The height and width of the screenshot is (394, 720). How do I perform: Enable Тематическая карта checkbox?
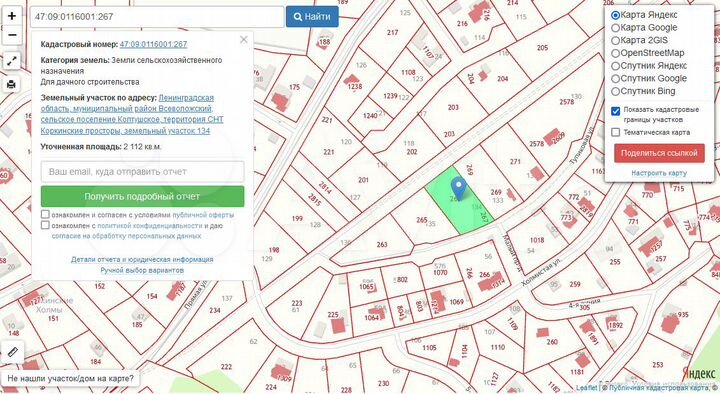[x=616, y=132]
